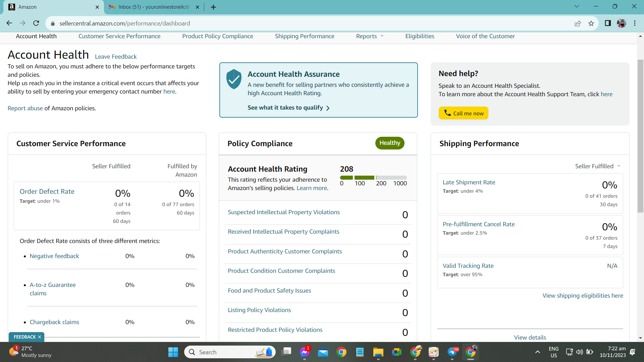Screen dimensions: 644x362
Task: Open the Eligibilities tab
Action: pyautogui.click(x=420, y=36)
